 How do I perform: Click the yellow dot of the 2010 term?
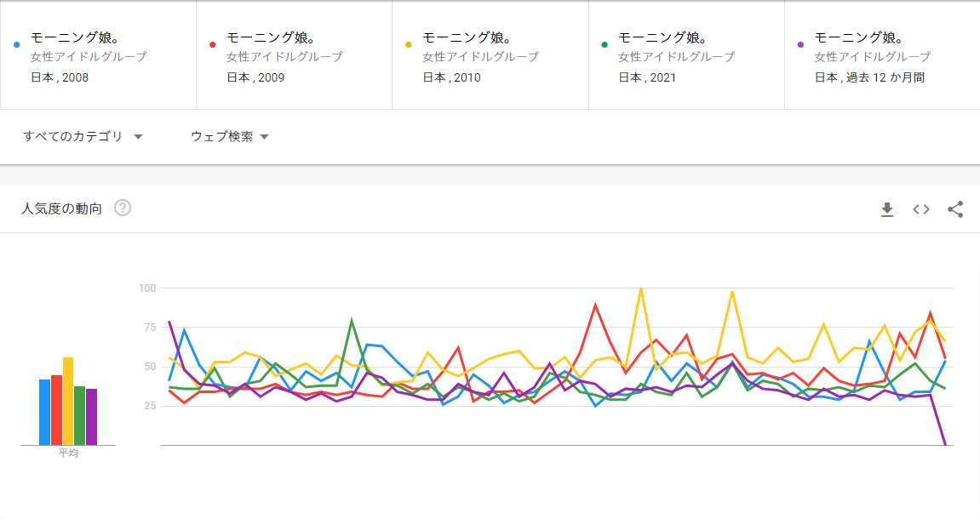pyautogui.click(x=409, y=44)
